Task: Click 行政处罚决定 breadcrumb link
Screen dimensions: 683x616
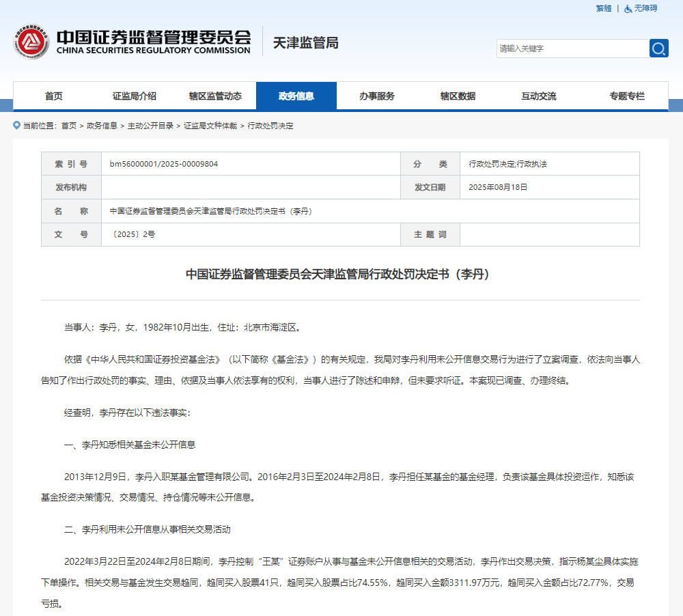Action: pyautogui.click(x=270, y=126)
